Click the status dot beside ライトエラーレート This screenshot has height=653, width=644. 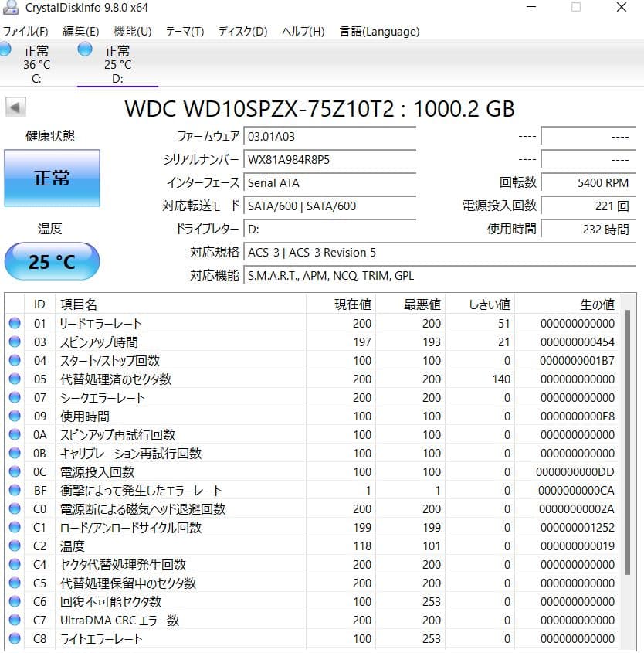[15, 638]
